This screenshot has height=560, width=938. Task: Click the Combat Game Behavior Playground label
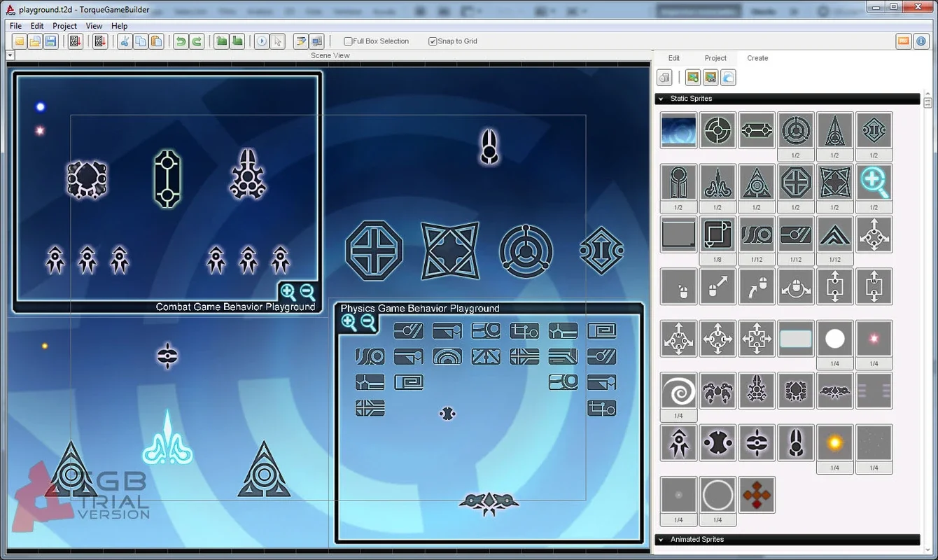[235, 307]
